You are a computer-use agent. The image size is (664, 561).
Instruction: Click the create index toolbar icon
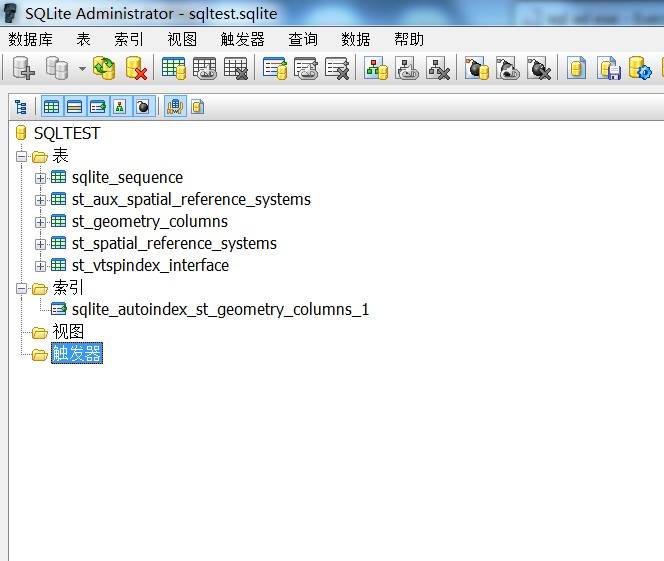(x=275, y=68)
